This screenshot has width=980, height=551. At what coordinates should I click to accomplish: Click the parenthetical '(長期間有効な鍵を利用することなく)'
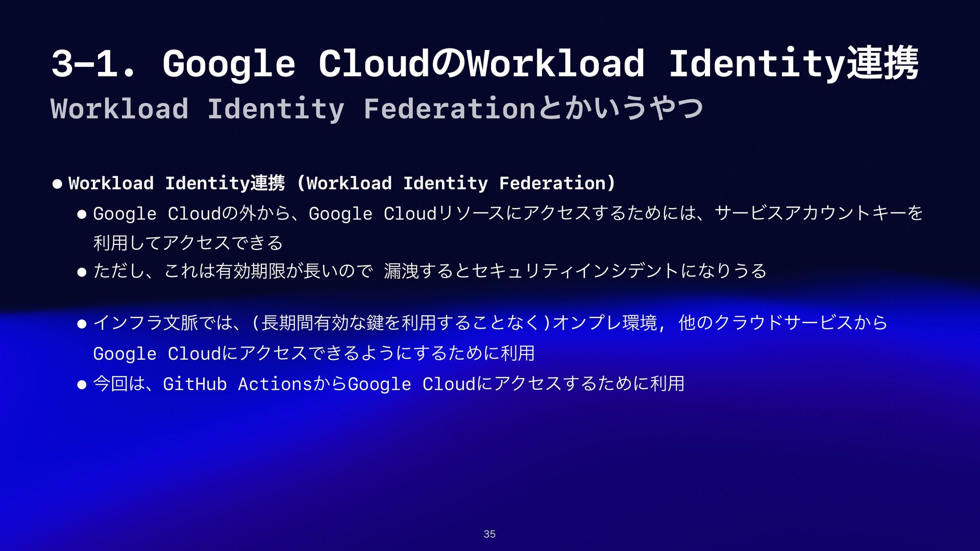(x=402, y=323)
